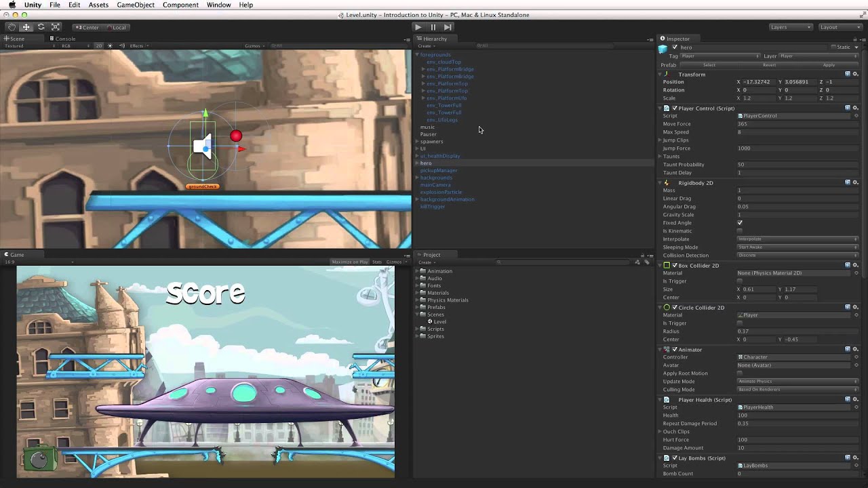
Task: Toggle 2D mode in Scene view
Action: pyautogui.click(x=98, y=45)
